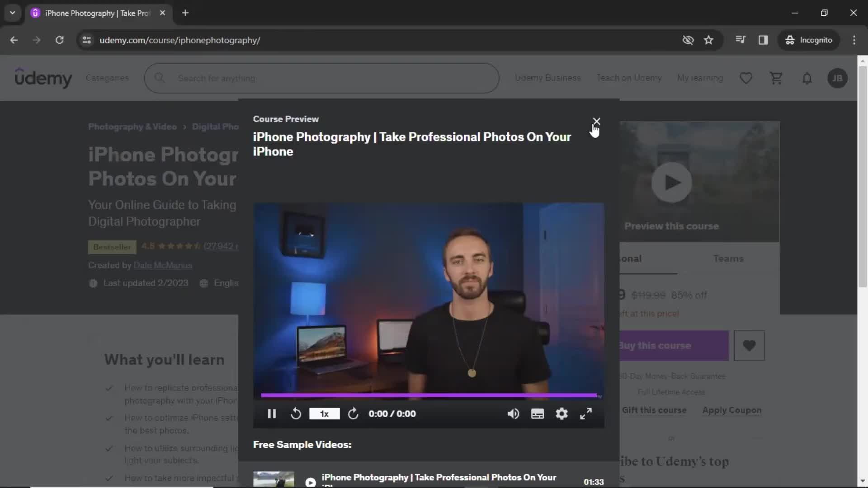Image resolution: width=868 pixels, height=488 pixels.
Task: Toggle the browser side panel
Action: 763,40
